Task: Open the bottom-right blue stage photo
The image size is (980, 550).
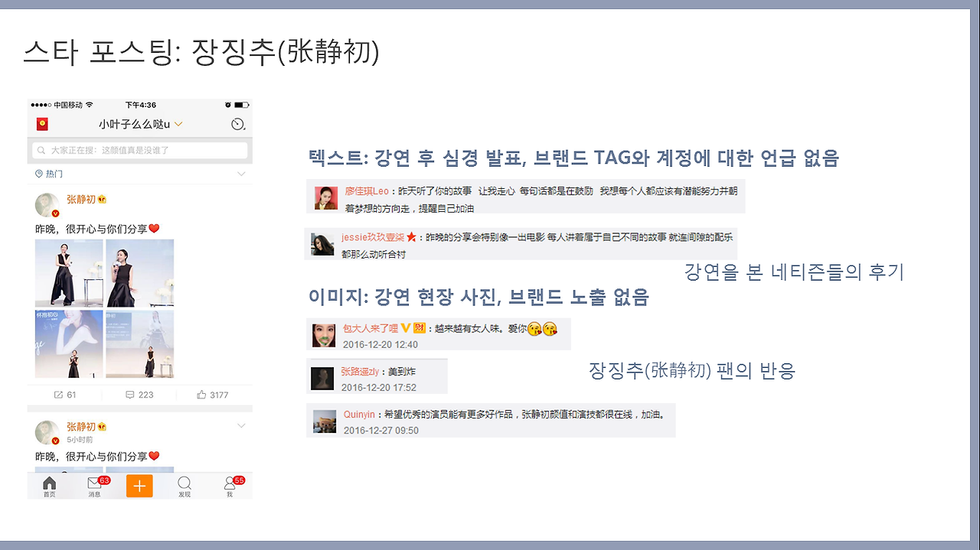Action: point(139,343)
